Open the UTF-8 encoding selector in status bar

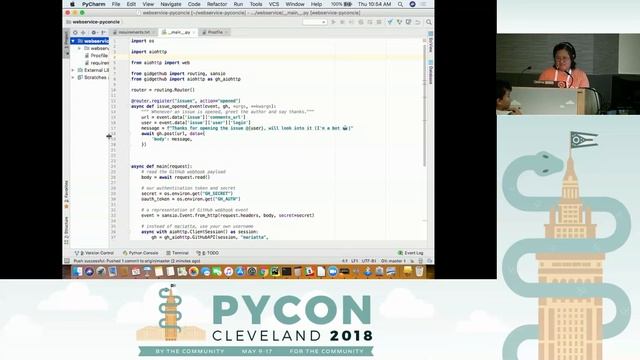369,260
